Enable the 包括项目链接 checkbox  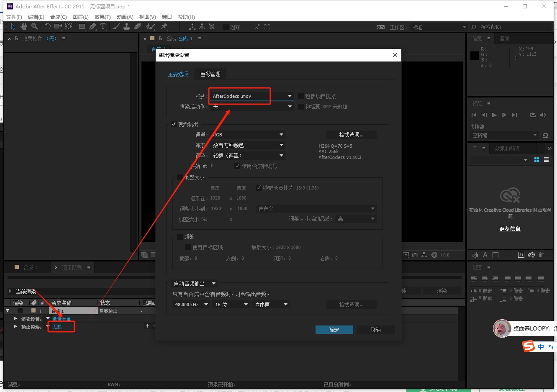[301, 96]
